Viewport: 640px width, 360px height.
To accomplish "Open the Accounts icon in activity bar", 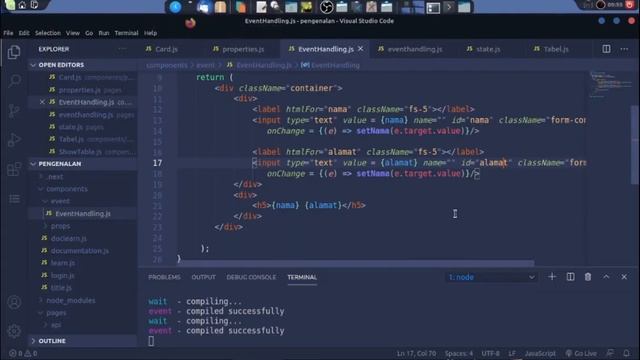I will [14, 302].
